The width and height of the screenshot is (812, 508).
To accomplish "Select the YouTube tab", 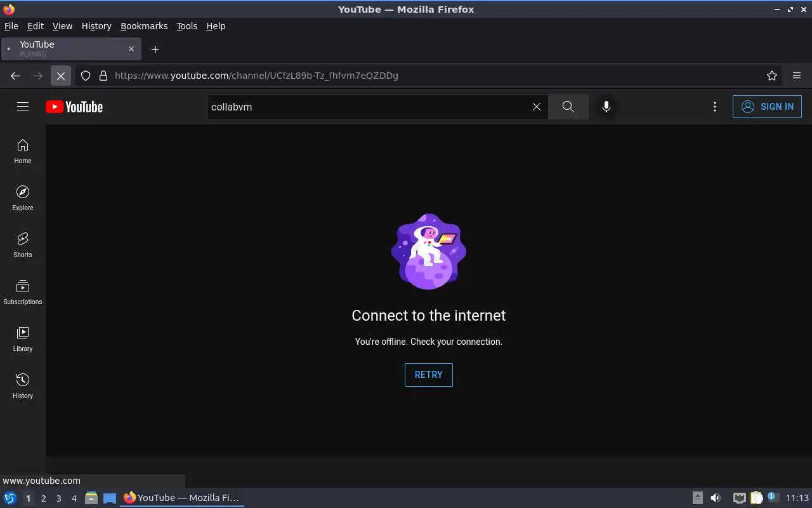I will (x=71, y=49).
